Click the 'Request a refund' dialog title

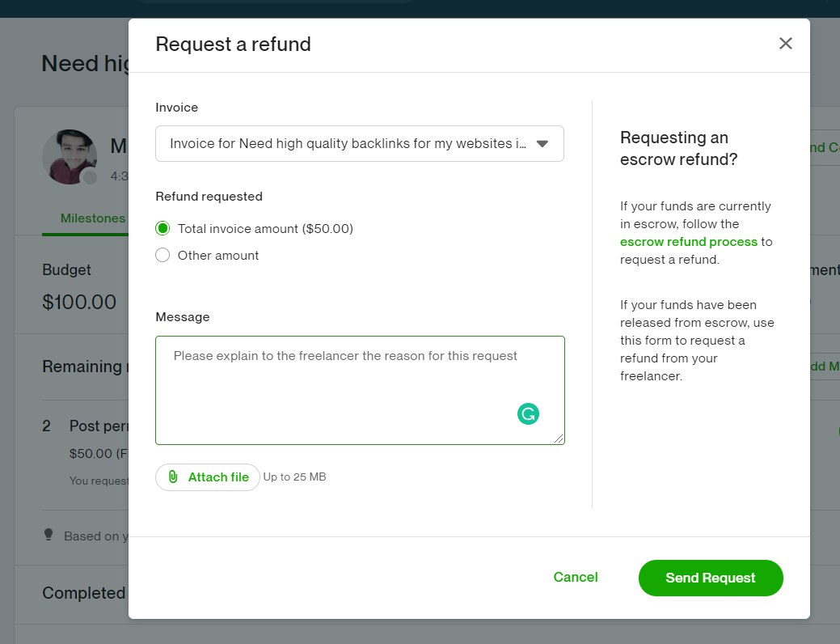pyautogui.click(x=233, y=44)
